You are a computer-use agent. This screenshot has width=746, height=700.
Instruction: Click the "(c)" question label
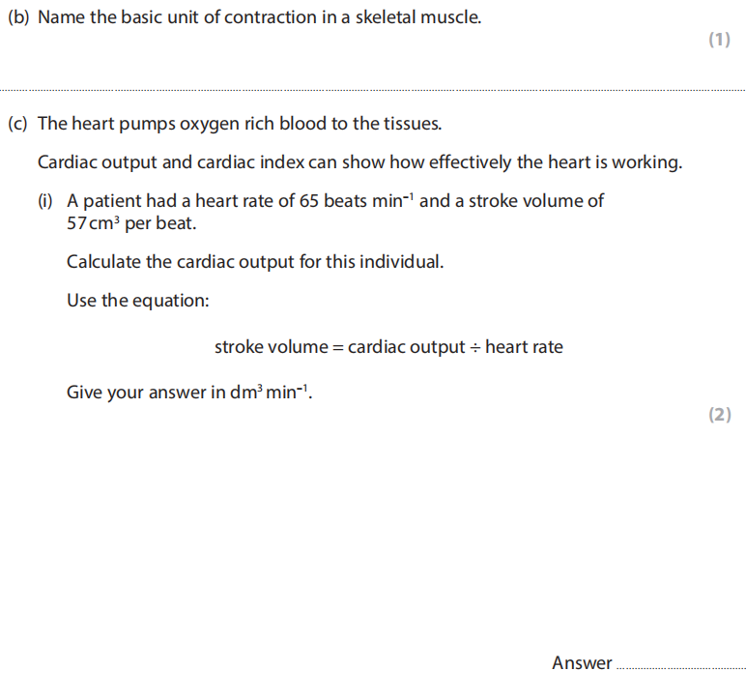(18, 124)
